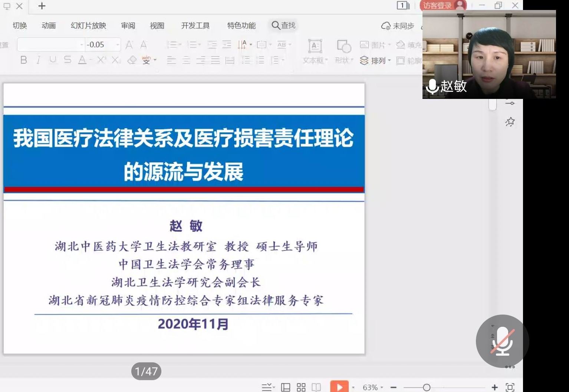Unmute the crossed-out microphone button
This screenshot has width=569, height=392.
point(502,341)
